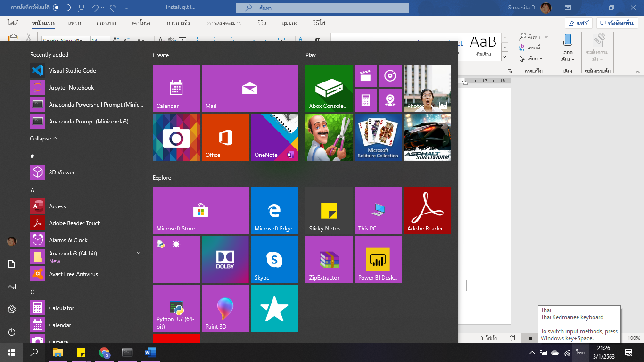Open the small Calculator tile in Play
The width and height of the screenshot is (644, 362).
[366, 100]
